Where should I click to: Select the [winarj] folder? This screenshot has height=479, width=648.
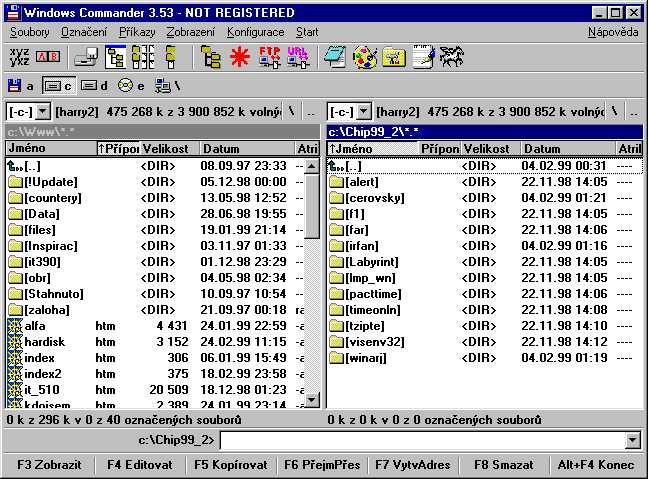(484, 358)
